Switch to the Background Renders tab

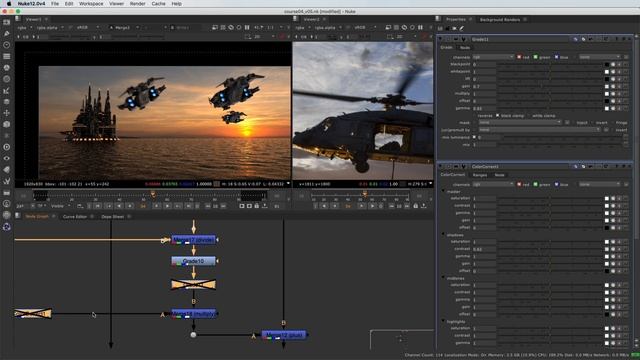click(500, 20)
